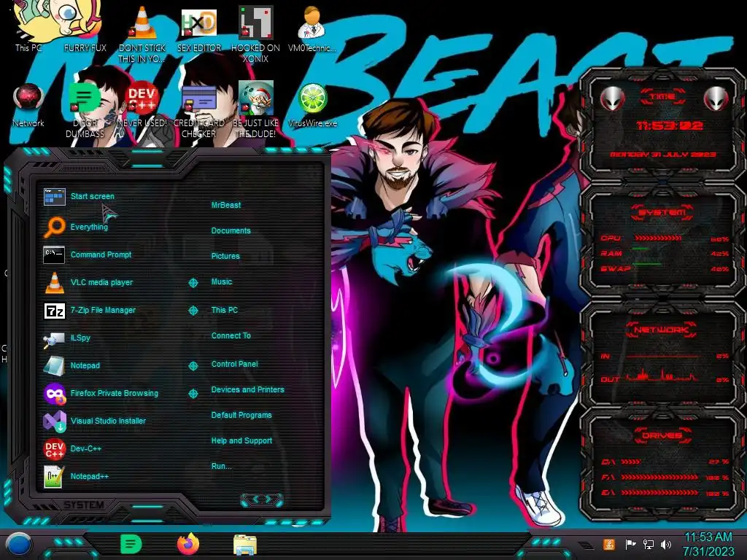Viewport: 747px width, 560px height.
Task: Open File Explorer from the taskbar
Action: (x=245, y=545)
